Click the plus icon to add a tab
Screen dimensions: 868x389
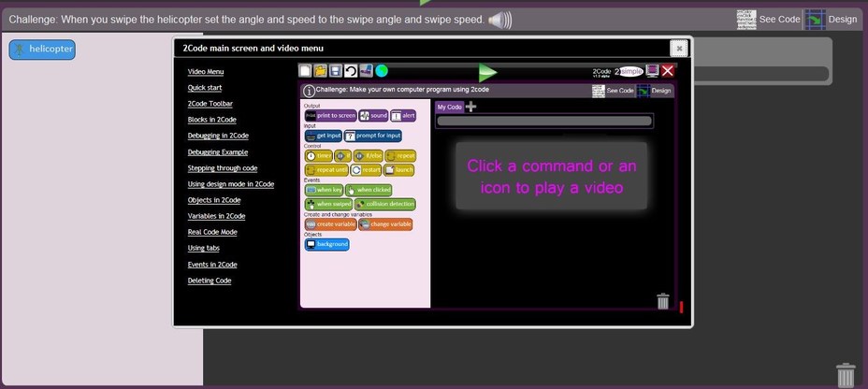pos(470,107)
